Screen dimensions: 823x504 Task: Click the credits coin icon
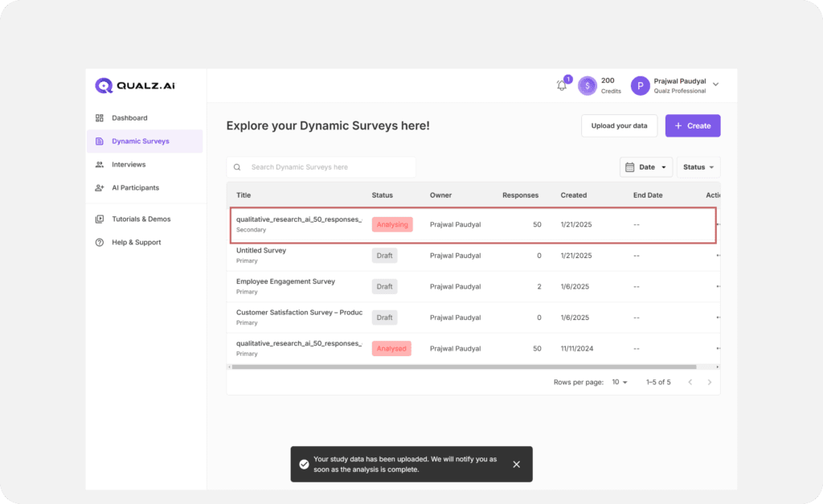[x=588, y=85]
